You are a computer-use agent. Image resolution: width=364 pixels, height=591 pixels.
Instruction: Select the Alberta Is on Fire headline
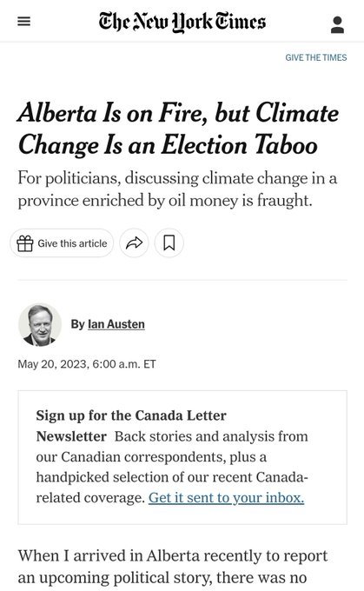tap(178, 129)
